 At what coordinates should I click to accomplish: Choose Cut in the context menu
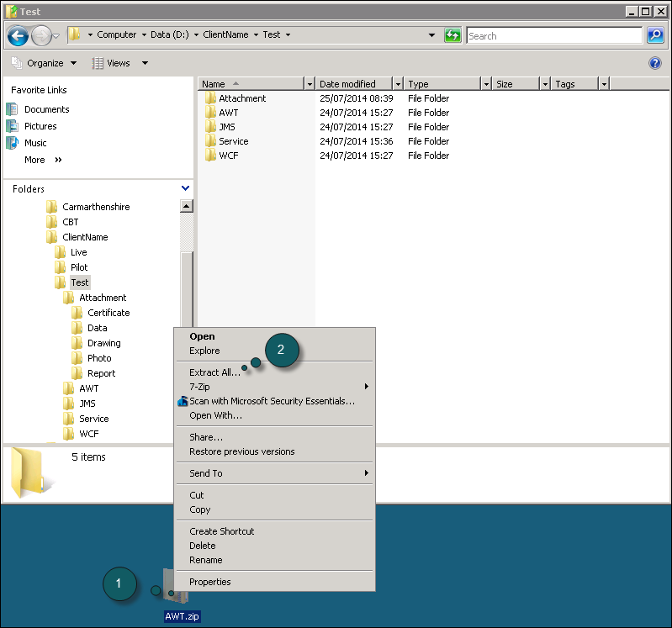tap(274, 495)
